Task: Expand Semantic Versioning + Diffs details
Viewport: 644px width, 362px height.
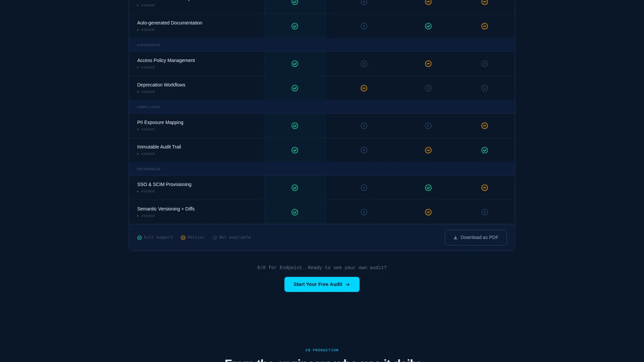Action: coord(146,216)
